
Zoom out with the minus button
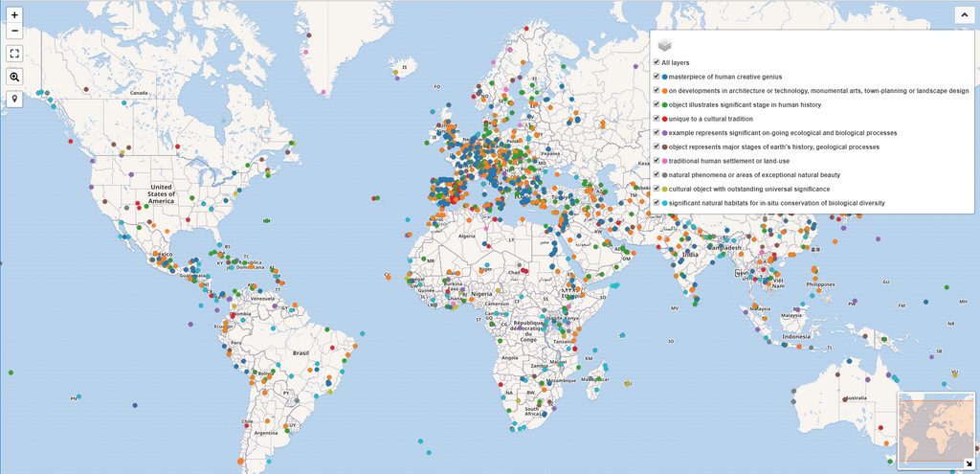pyautogui.click(x=14, y=31)
